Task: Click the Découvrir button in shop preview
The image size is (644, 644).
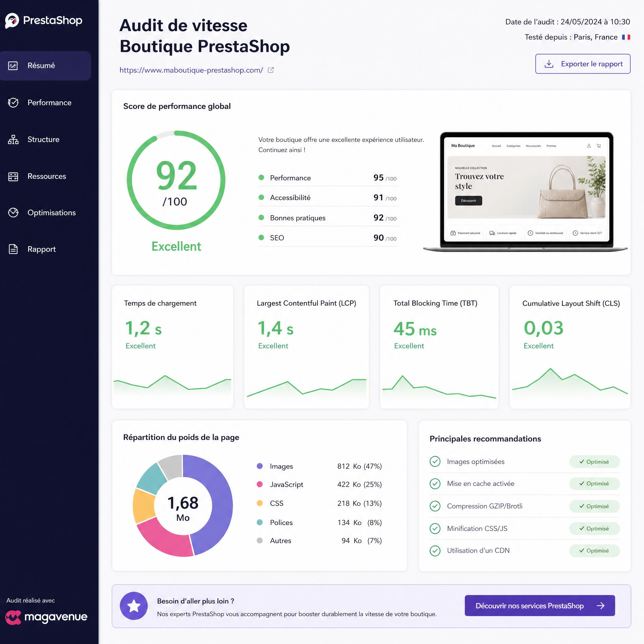Action: coord(468,201)
